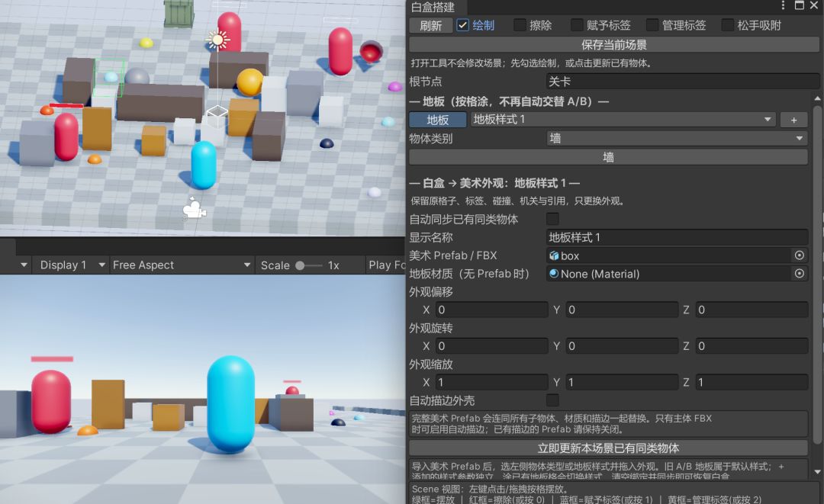This screenshot has height=504, width=824.
Task: Click the sun directional light gizmo
Action: pos(217,40)
